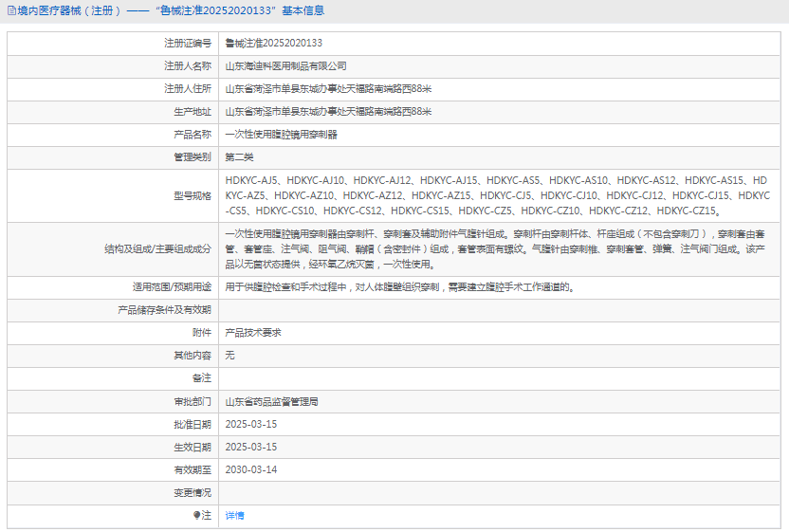Click the 有效期至 label
The height and width of the screenshot is (532, 789).
click(x=193, y=469)
